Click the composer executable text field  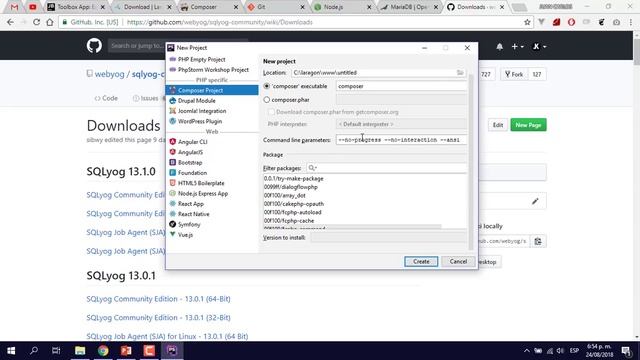(x=401, y=86)
